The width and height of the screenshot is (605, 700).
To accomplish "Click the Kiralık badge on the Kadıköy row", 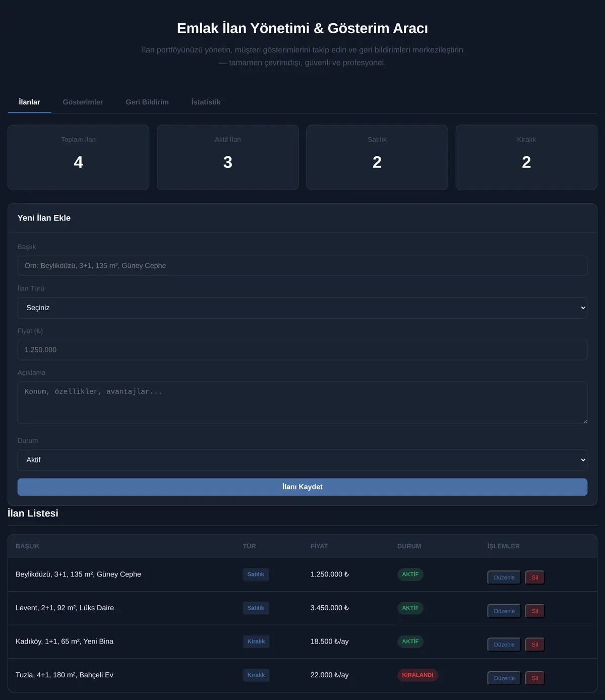I will (256, 641).
